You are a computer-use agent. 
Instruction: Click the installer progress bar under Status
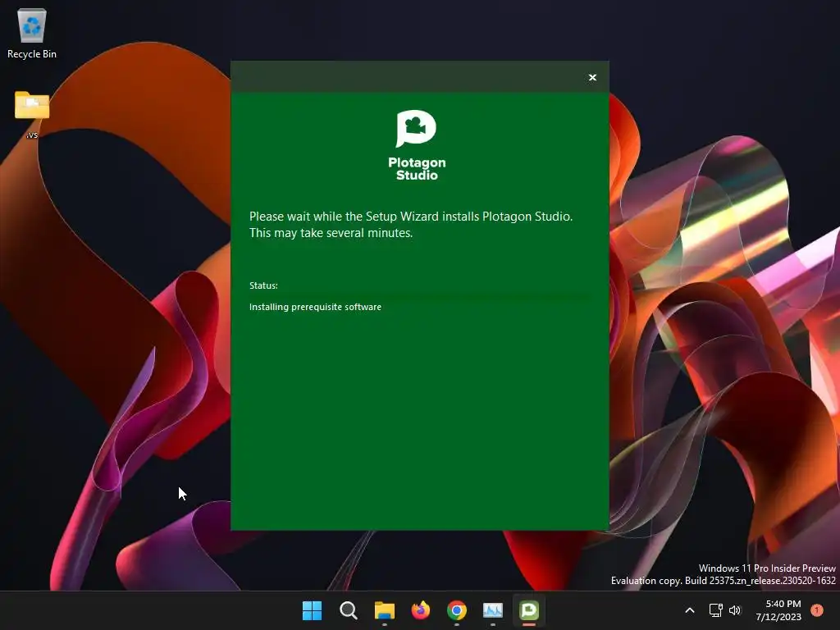click(420, 295)
